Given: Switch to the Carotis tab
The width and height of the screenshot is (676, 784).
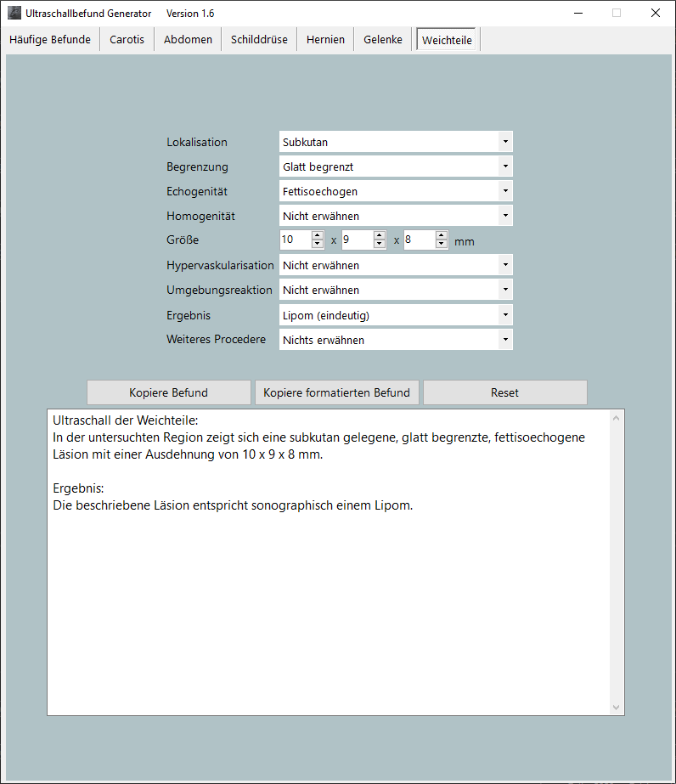Looking at the screenshot, I should pyautogui.click(x=127, y=40).
